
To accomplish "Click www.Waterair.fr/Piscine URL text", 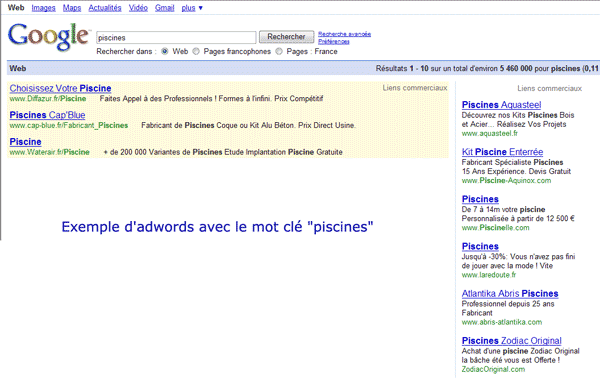I will [50, 152].
